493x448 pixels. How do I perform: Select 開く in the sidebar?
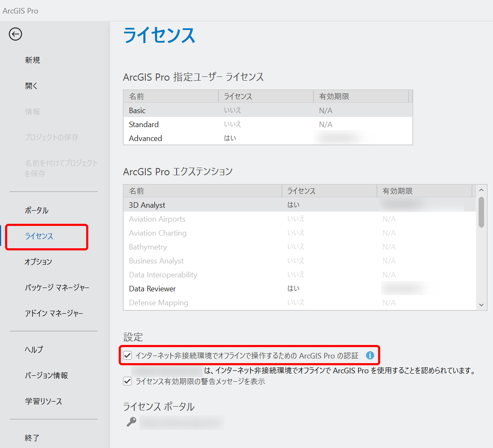[x=31, y=86]
